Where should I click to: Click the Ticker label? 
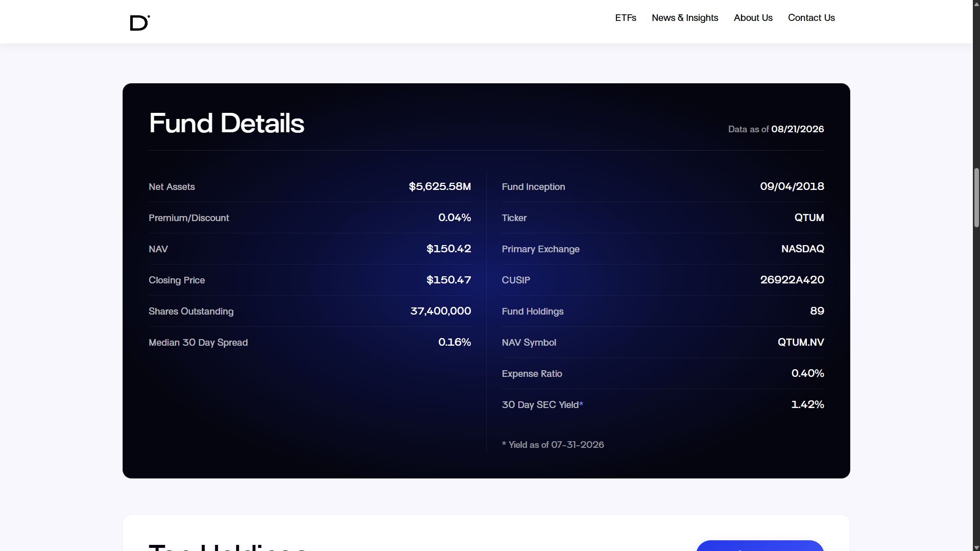point(514,218)
